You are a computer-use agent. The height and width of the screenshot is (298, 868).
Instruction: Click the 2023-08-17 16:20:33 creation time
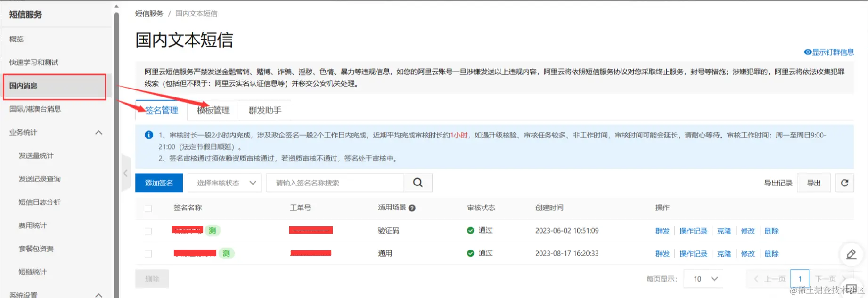567,253
